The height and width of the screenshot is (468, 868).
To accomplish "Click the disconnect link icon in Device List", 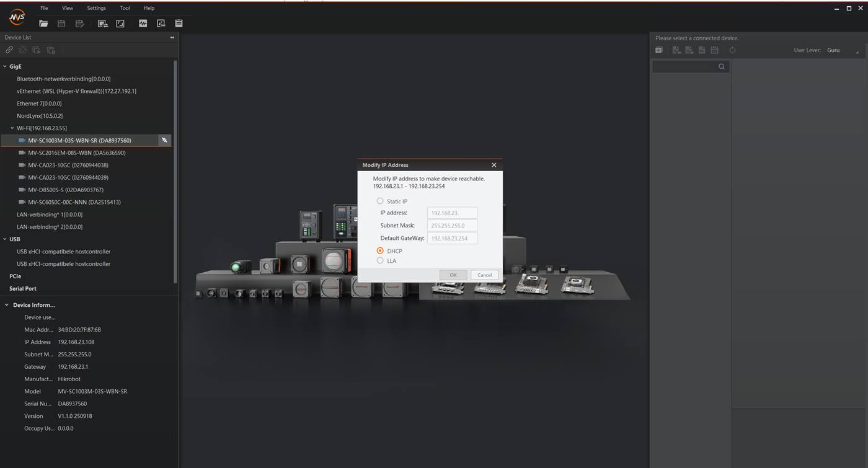I will (x=23, y=50).
